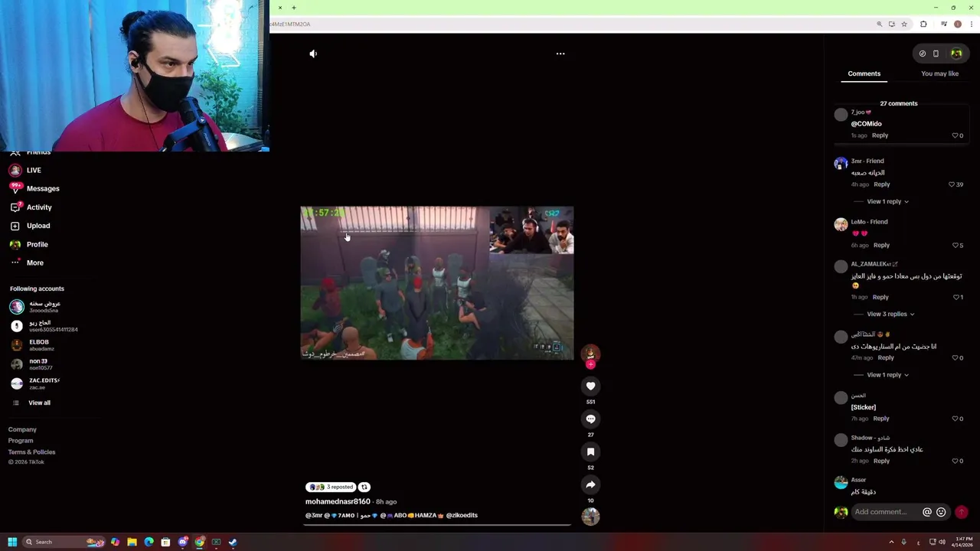The height and width of the screenshot is (551, 980).
Task: Switch to the Comments tab
Action: pos(864,73)
